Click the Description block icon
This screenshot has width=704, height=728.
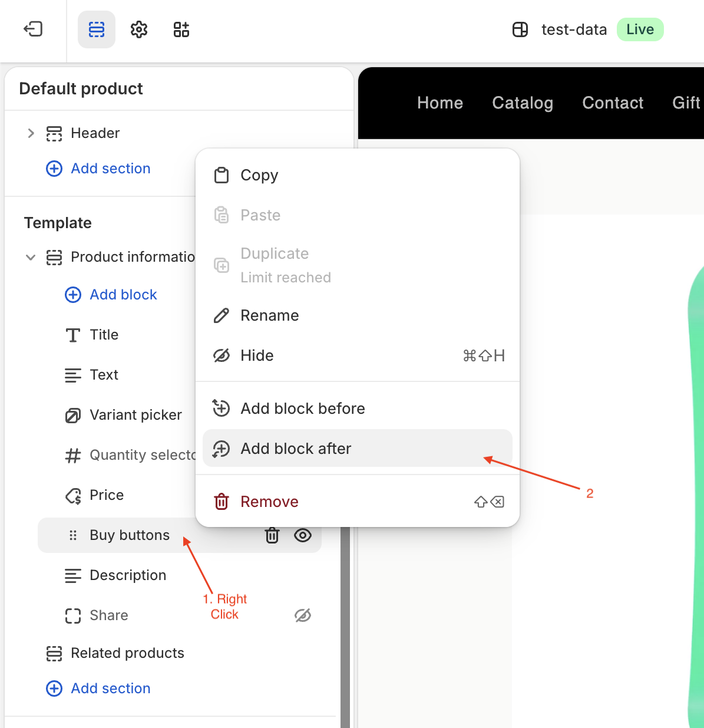(73, 575)
